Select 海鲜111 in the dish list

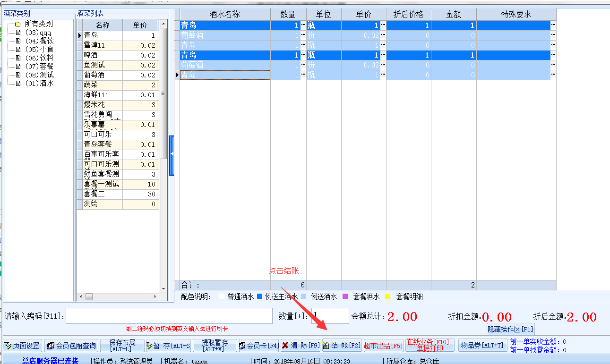(103, 95)
